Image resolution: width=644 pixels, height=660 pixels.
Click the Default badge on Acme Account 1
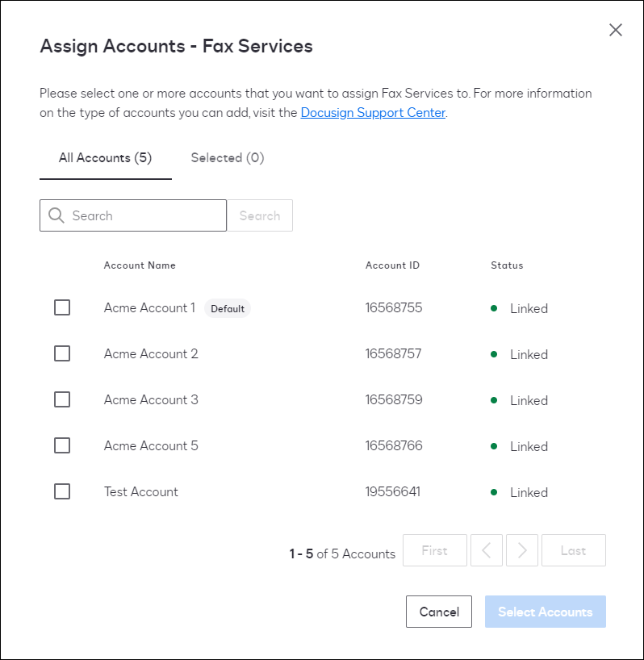tap(228, 308)
